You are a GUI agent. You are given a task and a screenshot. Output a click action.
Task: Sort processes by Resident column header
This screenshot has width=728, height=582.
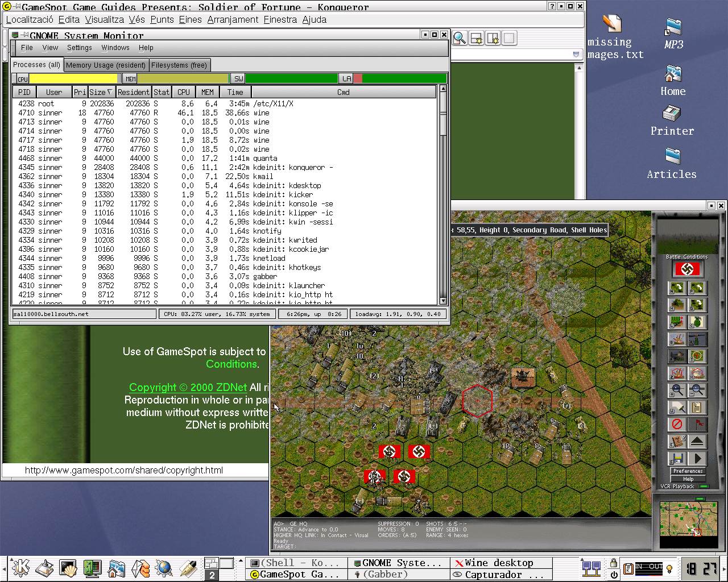coord(134,92)
